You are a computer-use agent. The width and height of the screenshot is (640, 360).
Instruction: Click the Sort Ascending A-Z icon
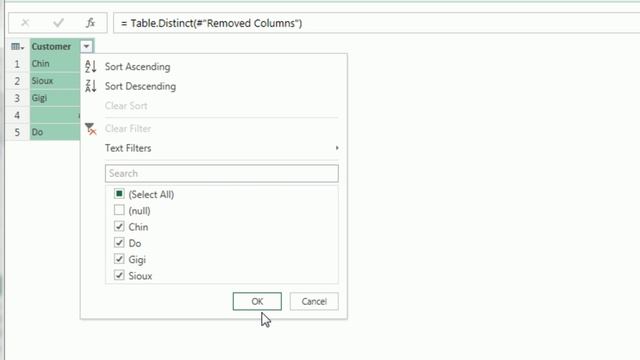pyautogui.click(x=91, y=66)
